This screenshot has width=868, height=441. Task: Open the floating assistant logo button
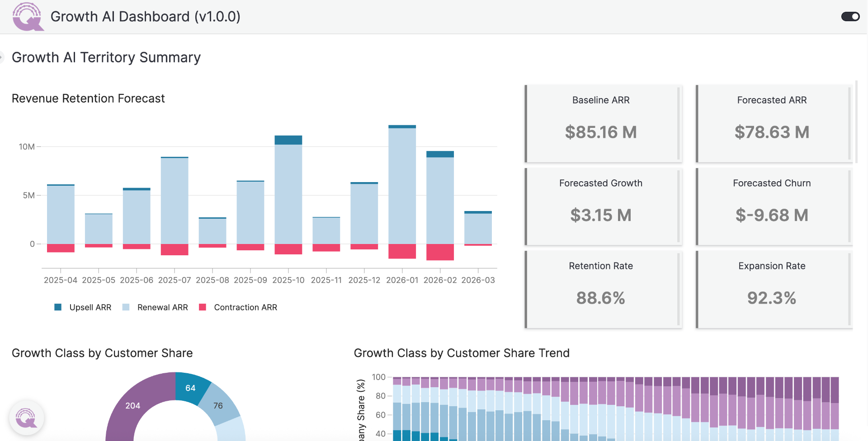pos(27,418)
